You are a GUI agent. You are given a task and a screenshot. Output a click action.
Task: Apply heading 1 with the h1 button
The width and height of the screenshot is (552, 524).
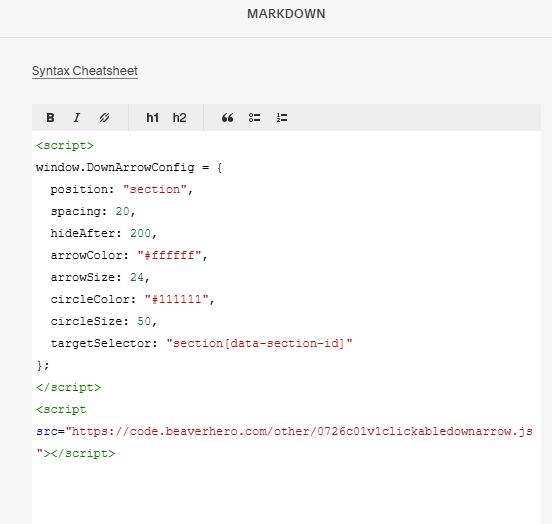[x=152, y=118]
